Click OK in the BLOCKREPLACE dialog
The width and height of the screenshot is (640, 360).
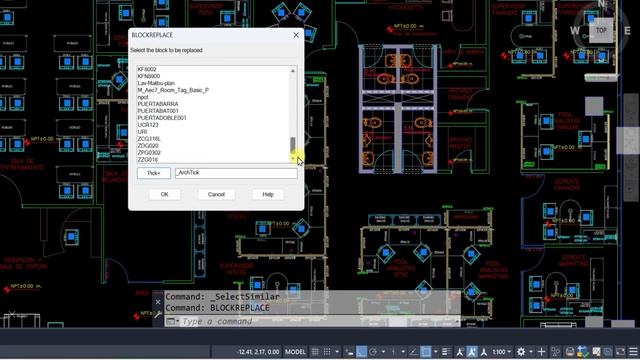click(164, 194)
